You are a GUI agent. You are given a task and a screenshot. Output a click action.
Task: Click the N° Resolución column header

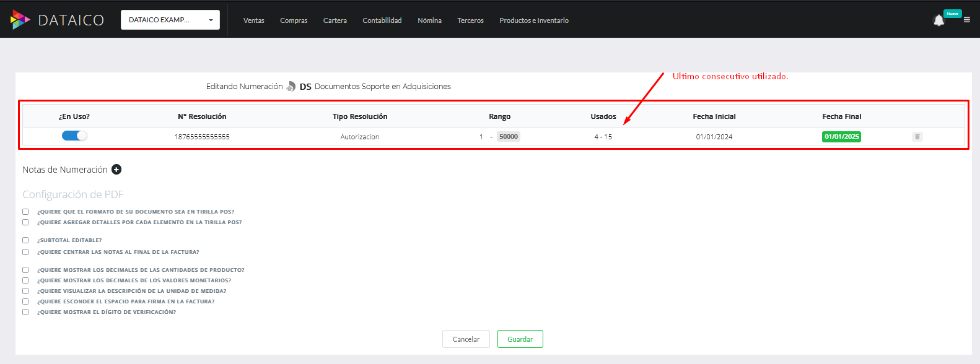[202, 116]
